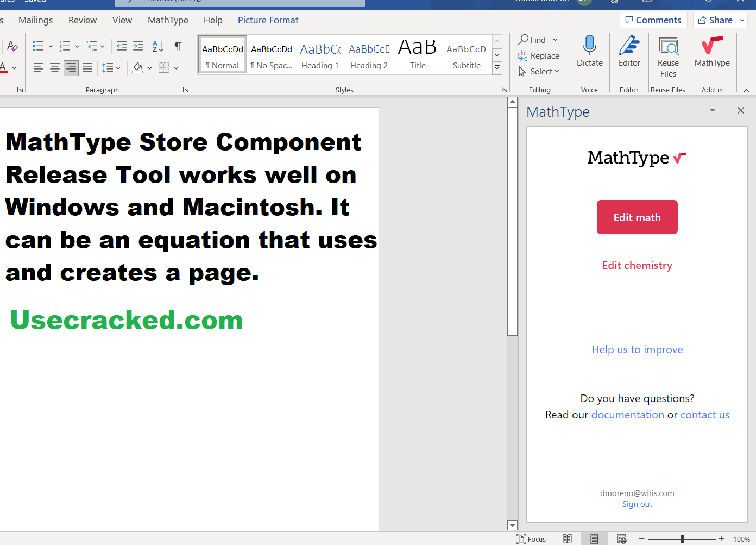Enable Focus mode in status bar
The height and width of the screenshot is (545, 756).
[x=532, y=539]
